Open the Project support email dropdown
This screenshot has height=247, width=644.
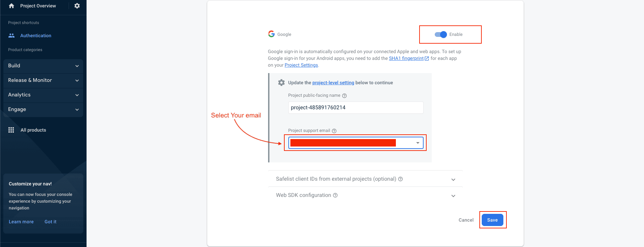[418, 143]
